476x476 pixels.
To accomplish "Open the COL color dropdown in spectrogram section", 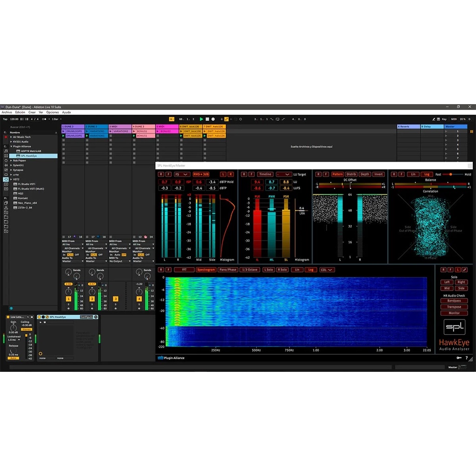I will (x=327, y=270).
